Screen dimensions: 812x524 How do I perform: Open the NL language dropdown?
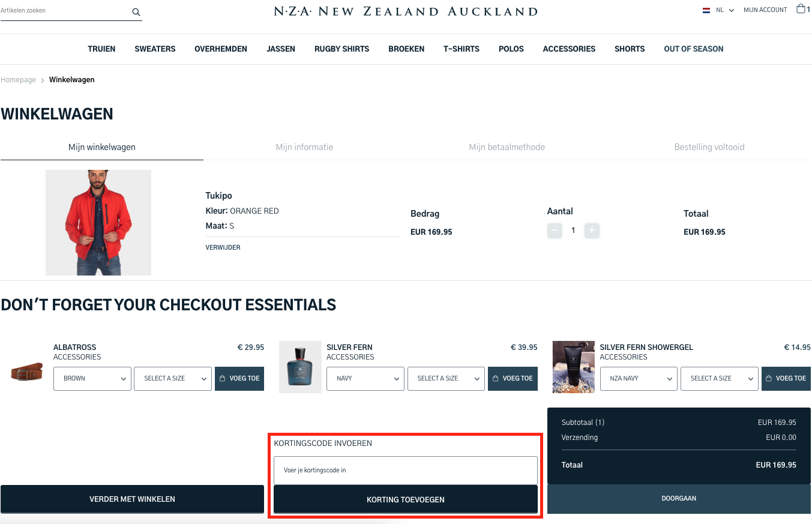click(x=725, y=10)
